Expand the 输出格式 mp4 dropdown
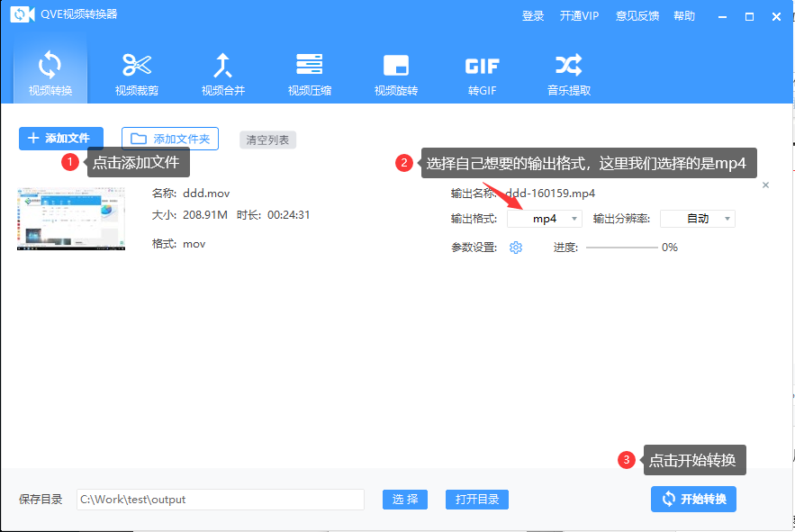 tap(545, 219)
